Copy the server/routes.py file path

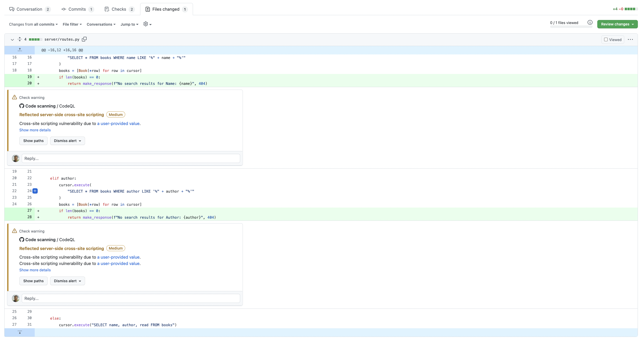84,39
